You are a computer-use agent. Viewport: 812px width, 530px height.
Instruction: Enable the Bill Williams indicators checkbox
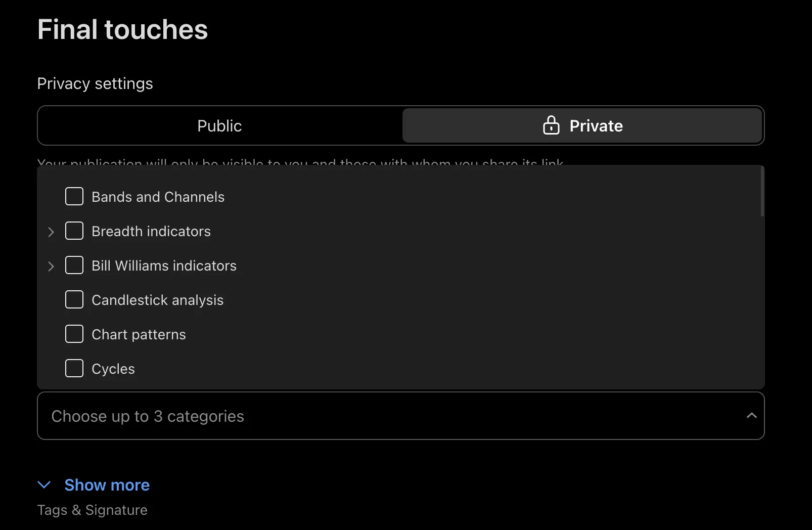tap(74, 266)
